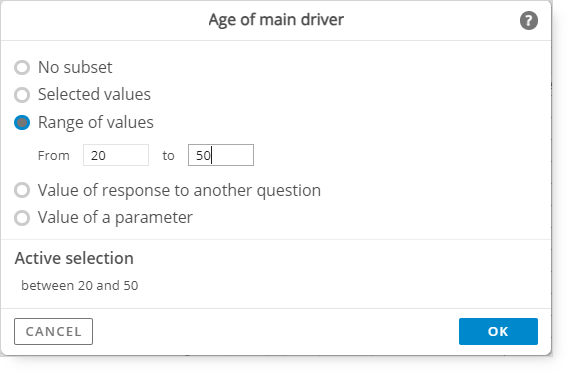Click the Range of values label text
The width and height of the screenshot is (568, 372).
coord(96,122)
